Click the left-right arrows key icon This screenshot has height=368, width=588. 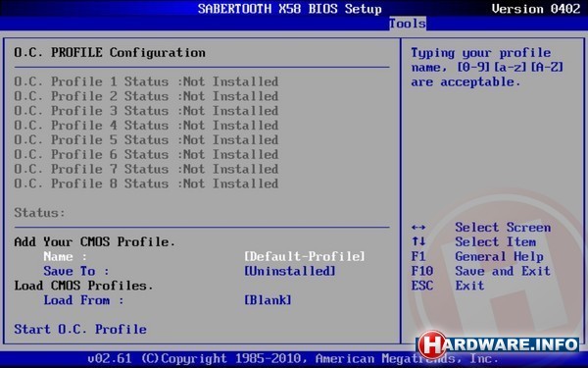click(418, 228)
